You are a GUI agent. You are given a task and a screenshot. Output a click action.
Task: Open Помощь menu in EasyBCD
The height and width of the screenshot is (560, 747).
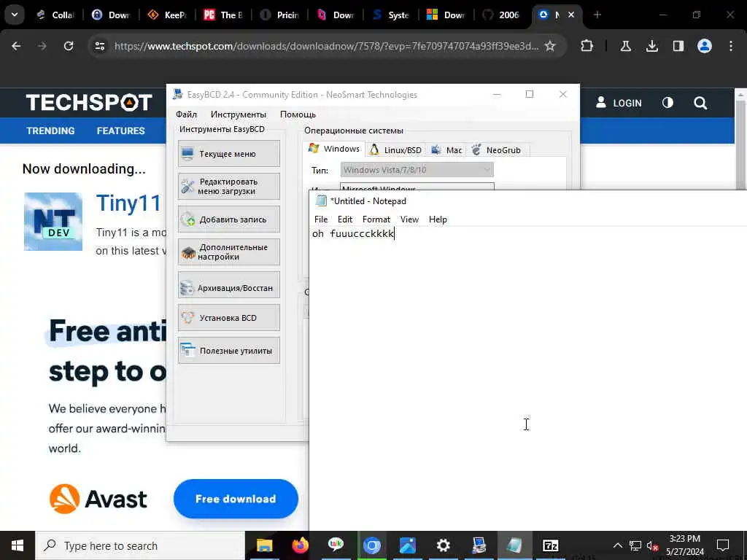coord(298,114)
